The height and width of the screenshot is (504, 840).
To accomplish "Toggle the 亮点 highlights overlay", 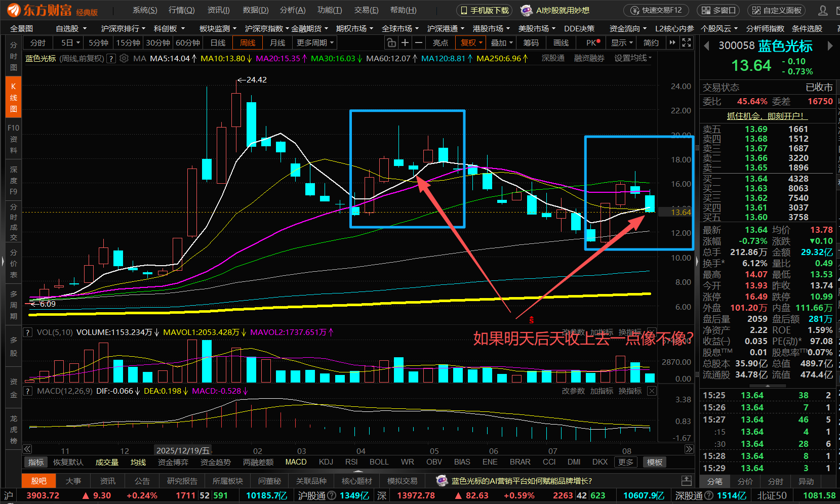I will click(x=440, y=43).
